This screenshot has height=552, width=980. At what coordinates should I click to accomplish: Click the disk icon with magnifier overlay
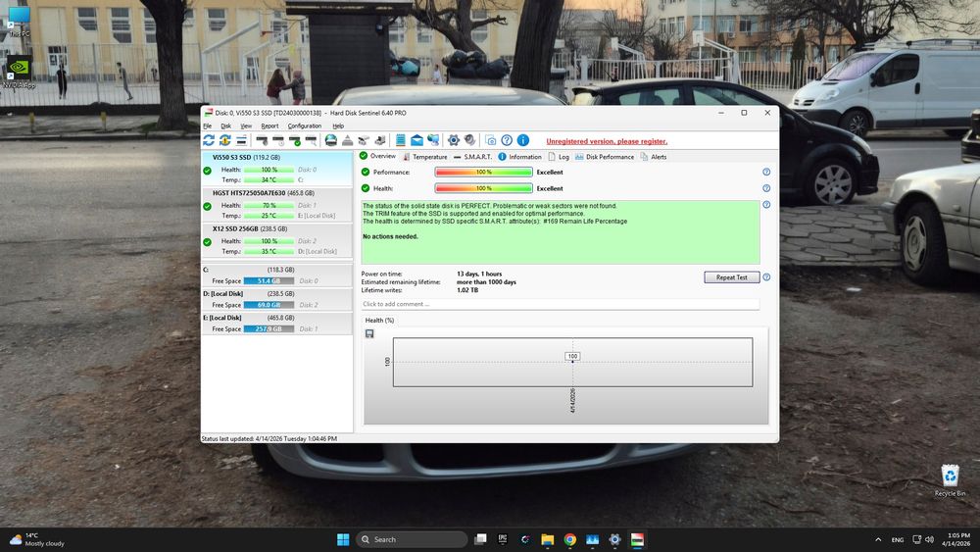pyautogui.click(x=311, y=140)
